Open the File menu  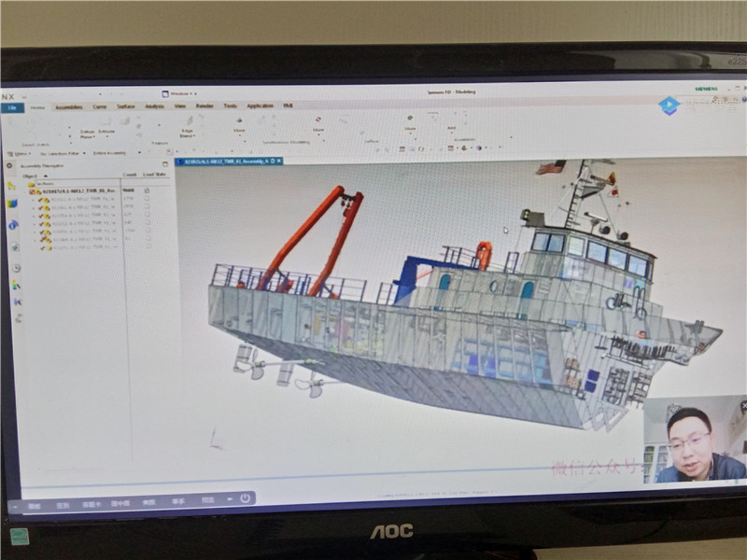13,107
